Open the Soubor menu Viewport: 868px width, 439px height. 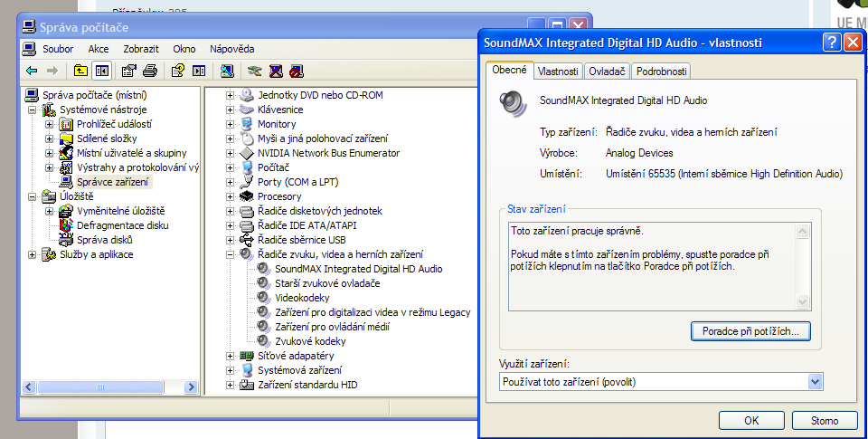tap(58, 49)
